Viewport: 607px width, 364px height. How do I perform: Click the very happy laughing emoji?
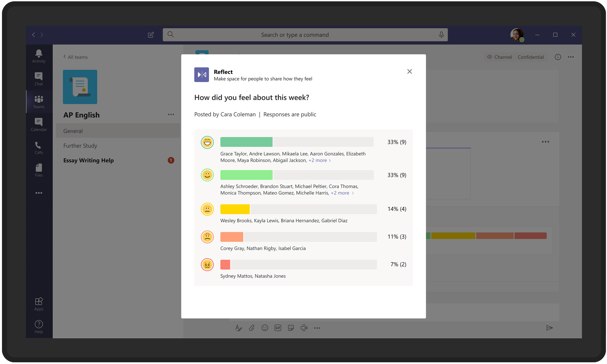coord(207,142)
